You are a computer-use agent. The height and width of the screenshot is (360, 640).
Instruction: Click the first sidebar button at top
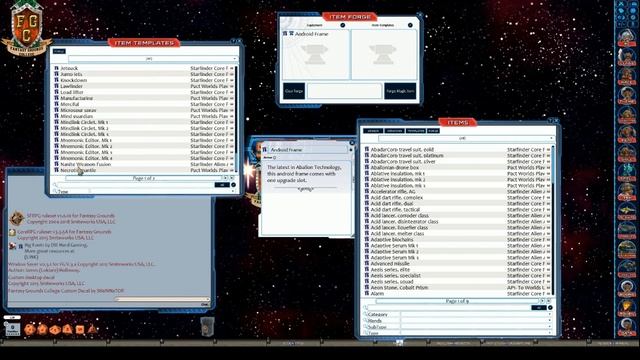point(627,38)
